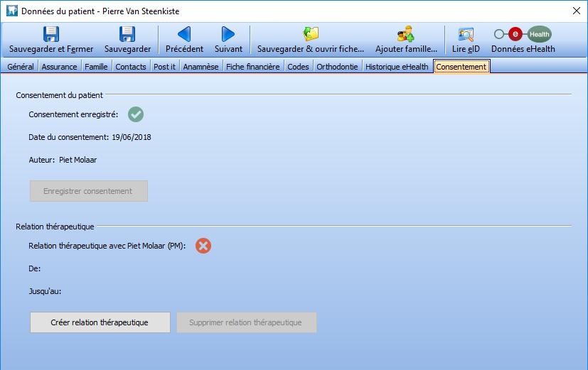
Task: Open the Historique eHealth tab
Action: (x=397, y=67)
